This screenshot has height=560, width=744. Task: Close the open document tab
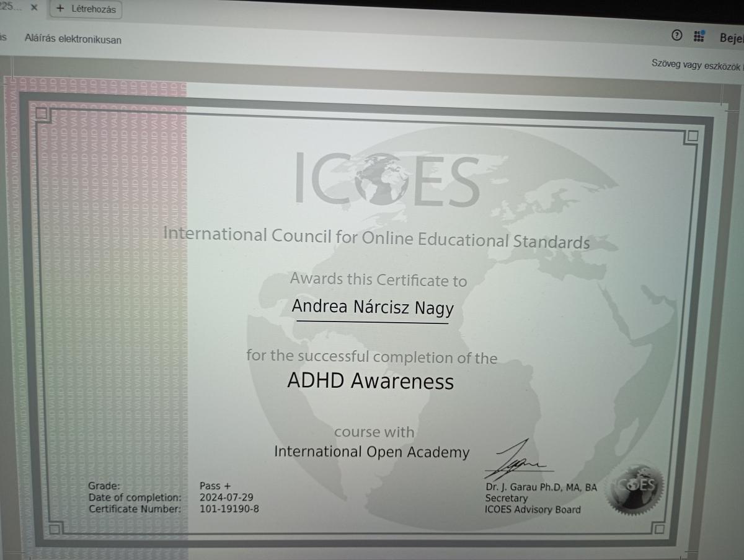tap(34, 7)
